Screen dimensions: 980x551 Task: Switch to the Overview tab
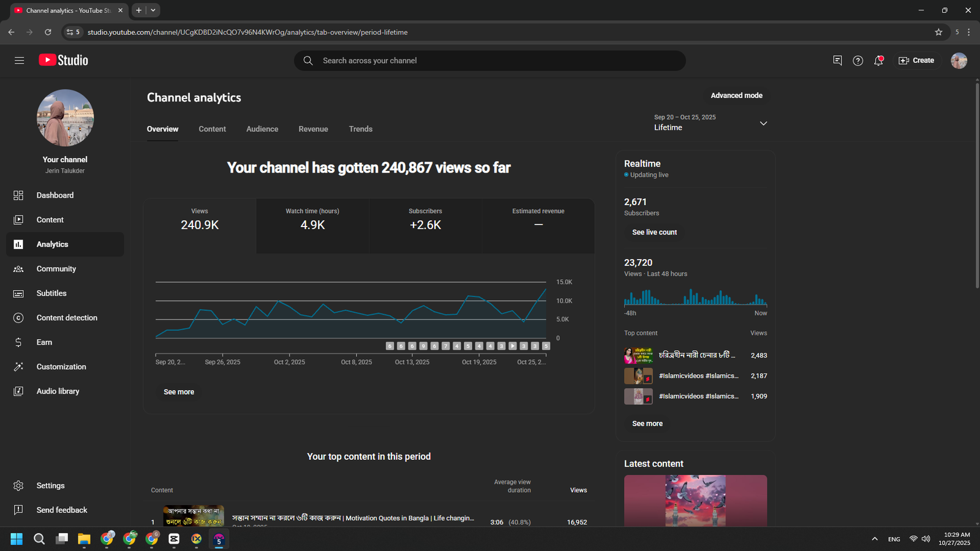coord(162,129)
